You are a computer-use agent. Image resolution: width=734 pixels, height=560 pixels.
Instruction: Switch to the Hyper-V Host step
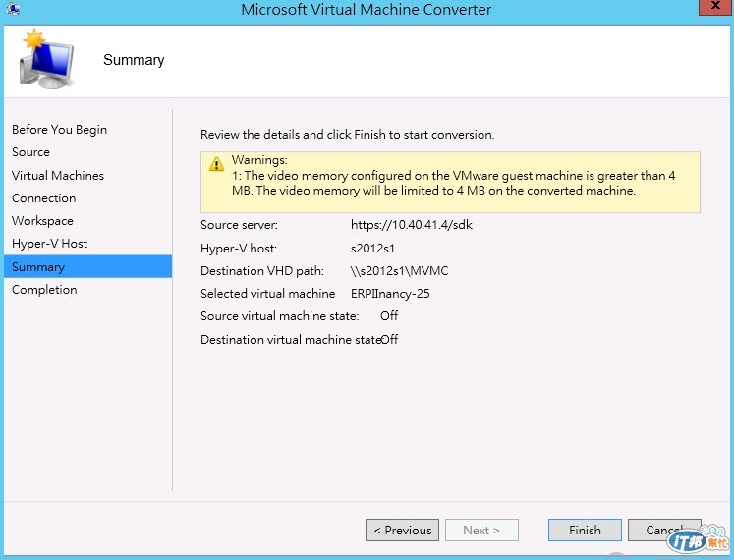pyautogui.click(x=49, y=244)
